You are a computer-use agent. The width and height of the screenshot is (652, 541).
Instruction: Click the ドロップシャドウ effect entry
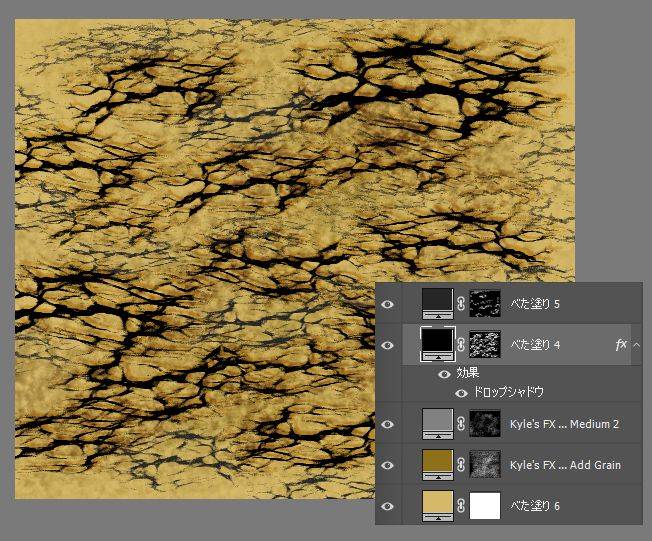[509, 392]
